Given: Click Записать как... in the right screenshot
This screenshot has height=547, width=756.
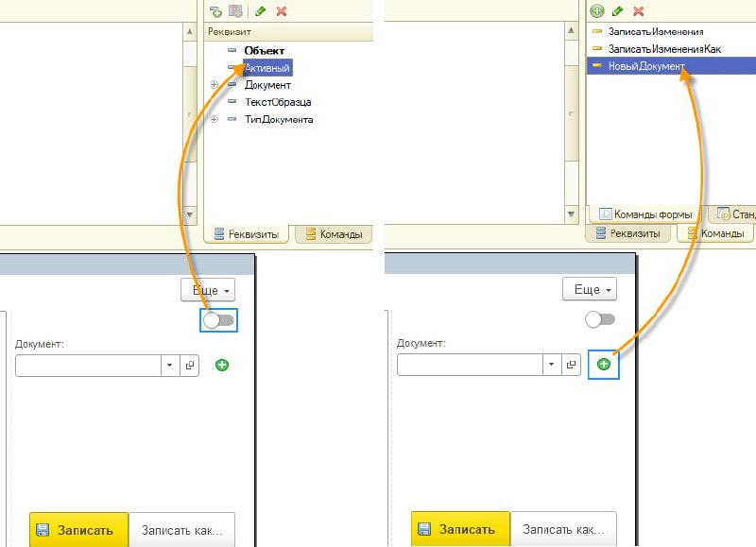Looking at the screenshot, I should pyautogui.click(x=563, y=529).
